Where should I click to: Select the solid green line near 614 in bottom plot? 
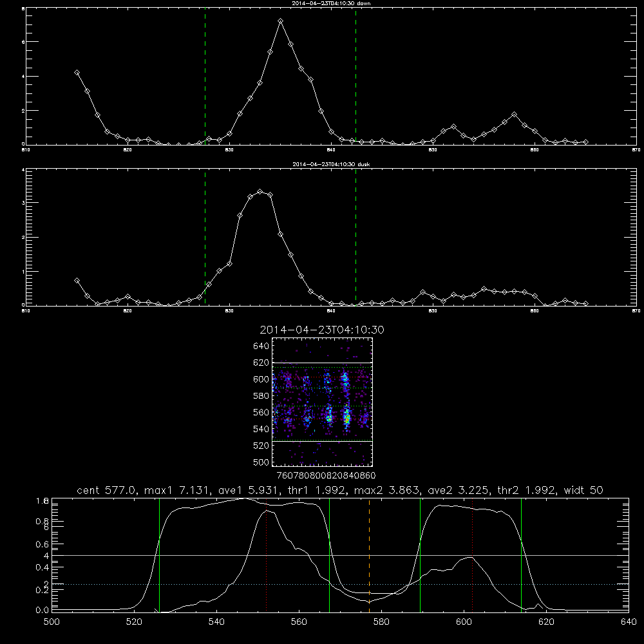tap(521, 554)
